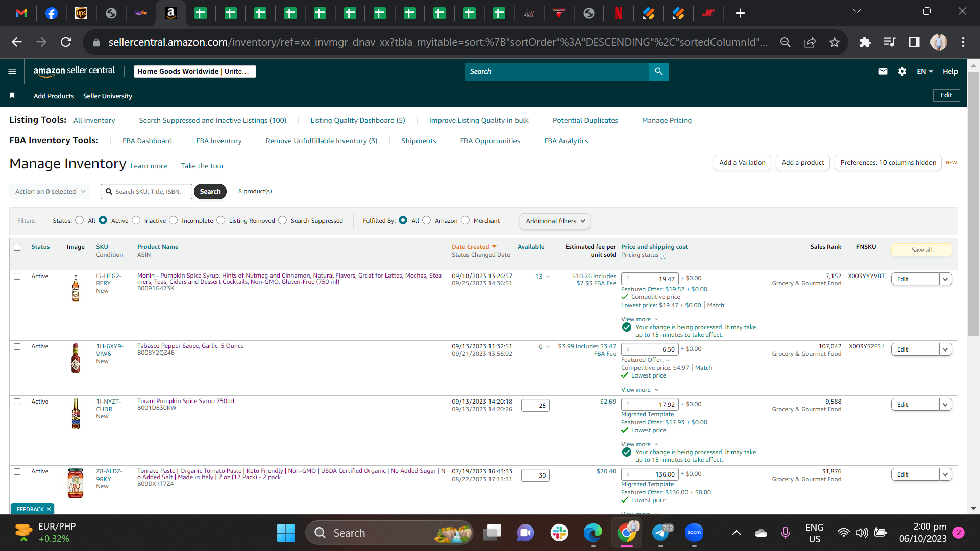Viewport: 980px width, 551px height.
Task: Open Windows Start menu
Action: [286, 533]
